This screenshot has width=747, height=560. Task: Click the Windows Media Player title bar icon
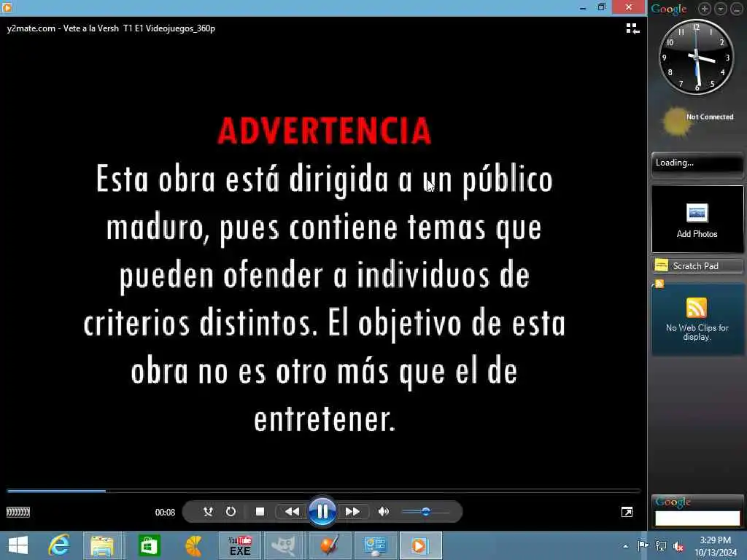(7, 7)
